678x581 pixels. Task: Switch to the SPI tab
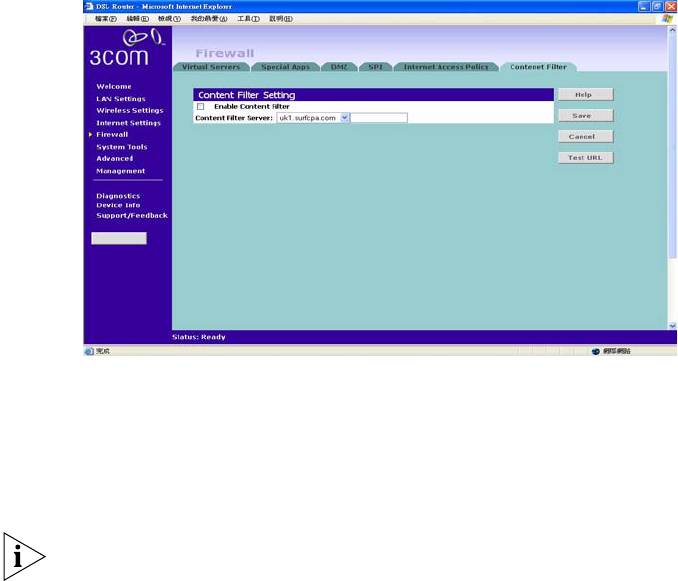[x=375, y=67]
